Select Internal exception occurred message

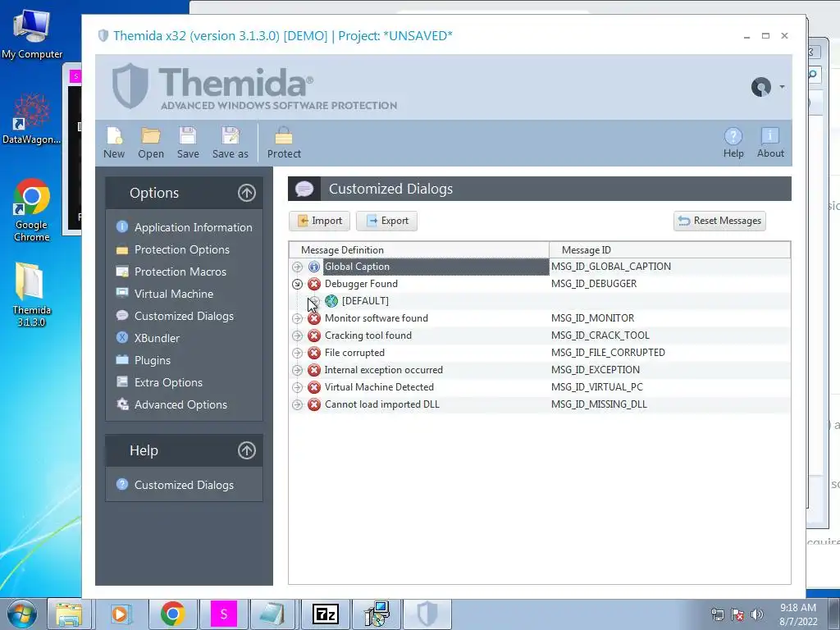384,370
